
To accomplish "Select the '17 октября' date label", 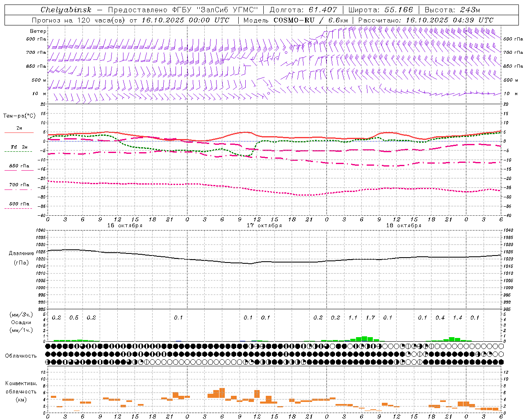I will click(x=264, y=226).
